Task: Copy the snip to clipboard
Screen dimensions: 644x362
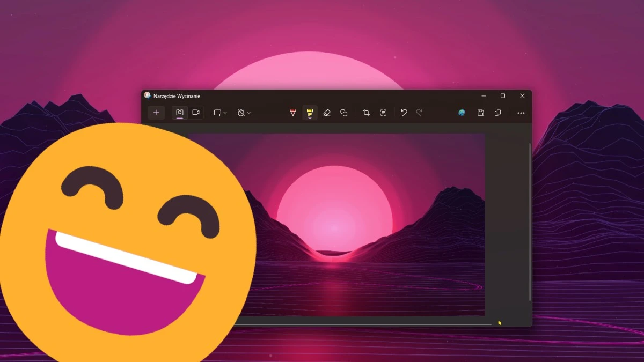Action: 497,113
